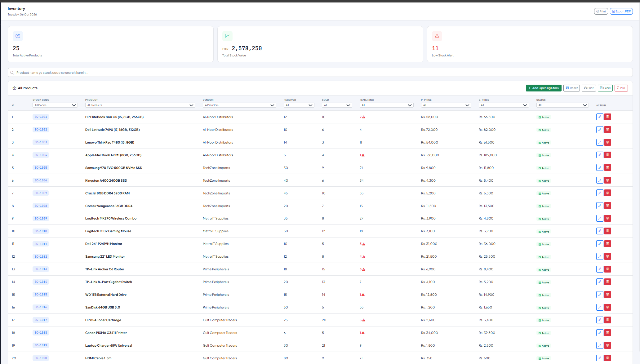Viewport: 640px width, 364px height.
Task: Click stock code badge SC-1012
Action: click(41, 256)
